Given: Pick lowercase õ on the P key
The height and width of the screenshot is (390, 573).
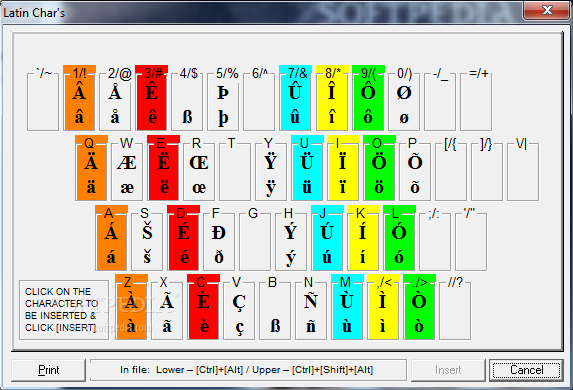Looking at the screenshot, I should pyautogui.click(x=415, y=187).
